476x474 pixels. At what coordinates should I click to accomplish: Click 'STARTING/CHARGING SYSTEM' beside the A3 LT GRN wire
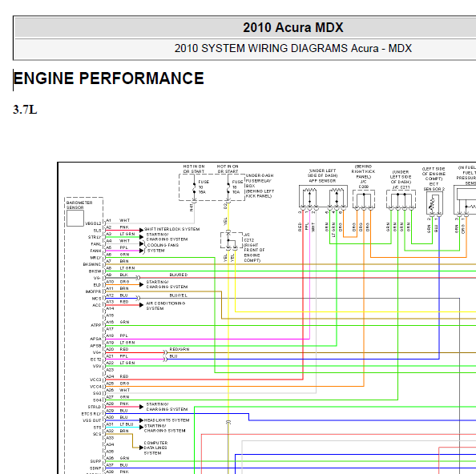pos(167,237)
